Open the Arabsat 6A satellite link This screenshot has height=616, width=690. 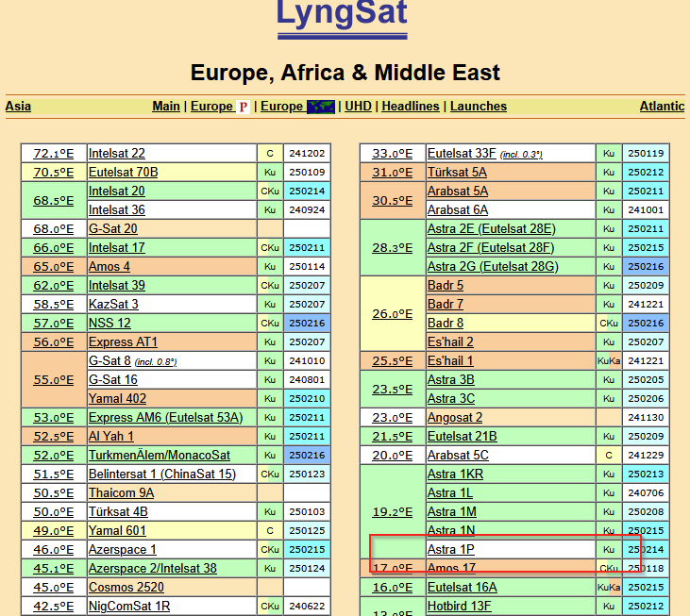click(458, 210)
